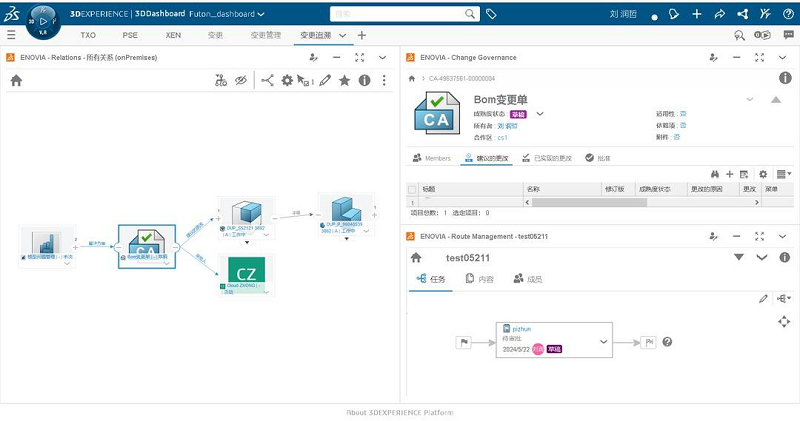Expand the maturity state dropdown chevron
This screenshot has width=800, height=421.
[x=540, y=114]
